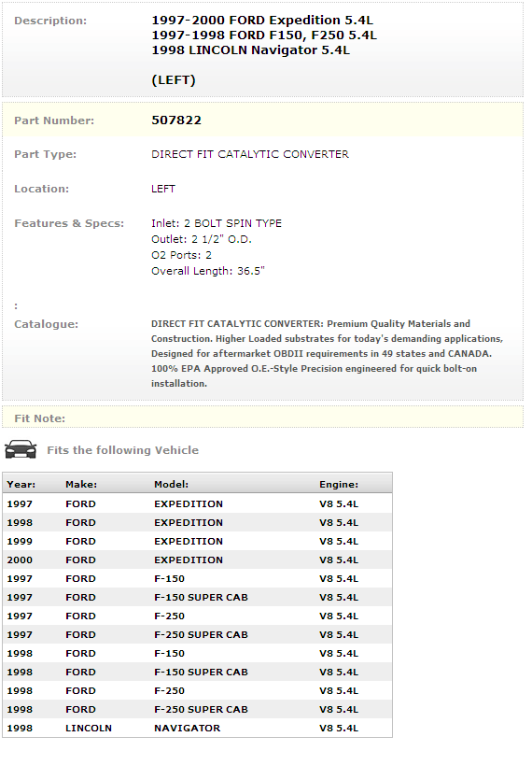
Task: Click the V8 5.4L engine cell for NAVIGATOR
Action: click(339, 728)
